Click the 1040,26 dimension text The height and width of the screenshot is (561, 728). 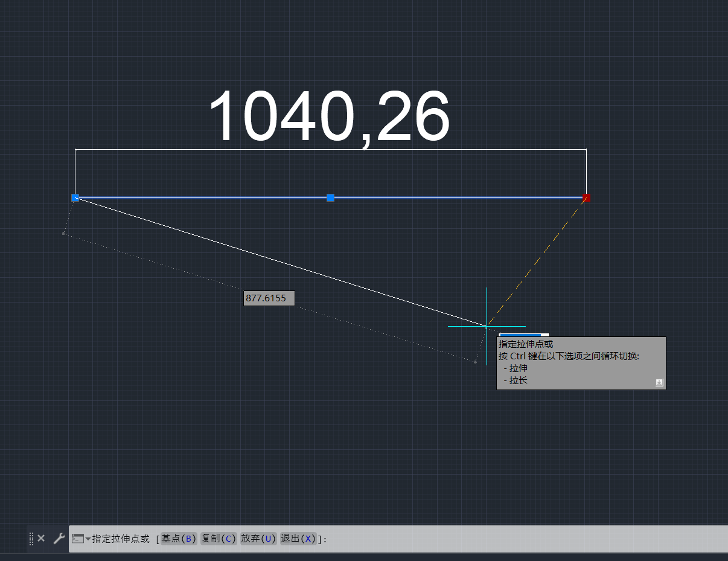329,117
